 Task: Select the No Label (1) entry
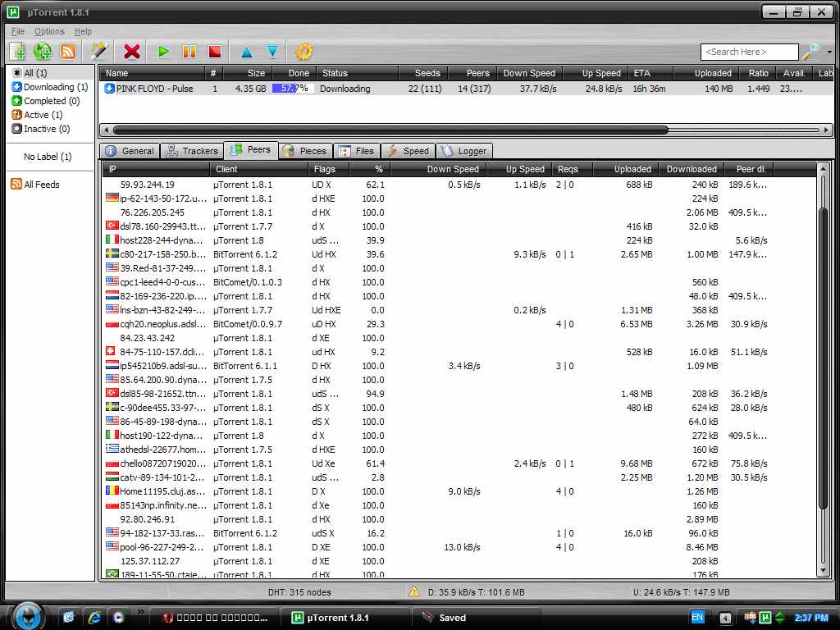[x=48, y=157]
